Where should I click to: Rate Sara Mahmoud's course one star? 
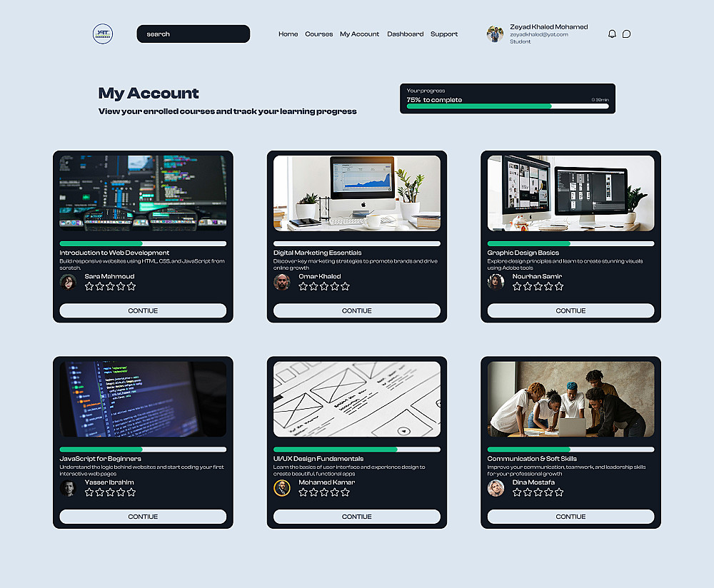pyautogui.click(x=89, y=286)
